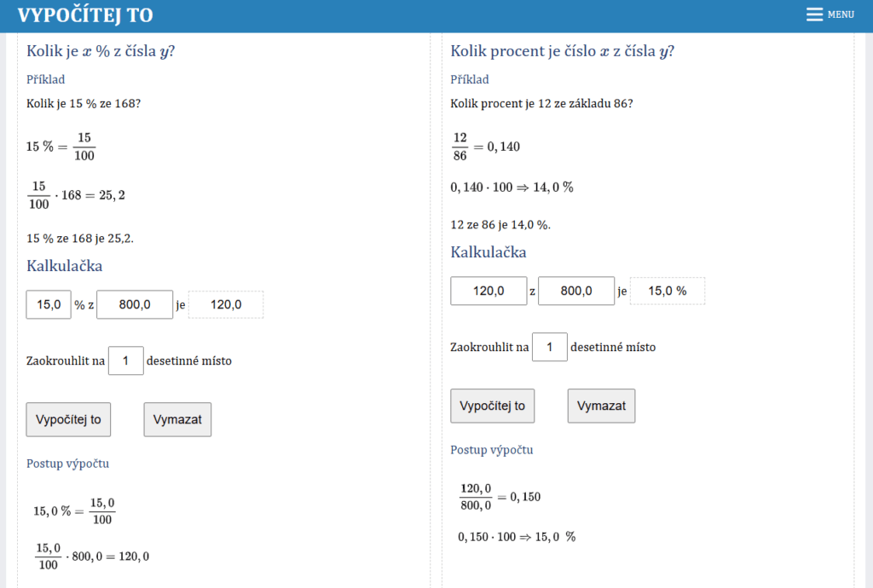Select the rounding field in left calculator
The width and height of the screenshot is (873, 588).
coord(125,360)
